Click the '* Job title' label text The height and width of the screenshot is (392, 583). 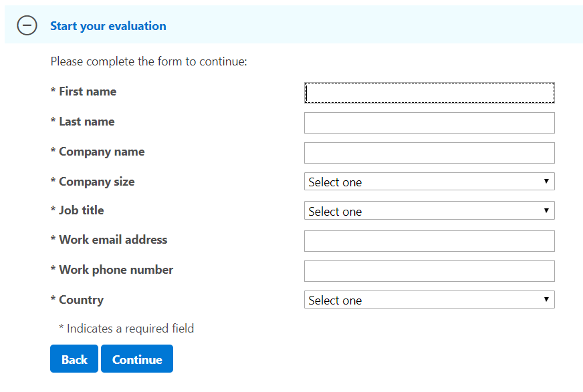pyautogui.click(x=78, y=210)
